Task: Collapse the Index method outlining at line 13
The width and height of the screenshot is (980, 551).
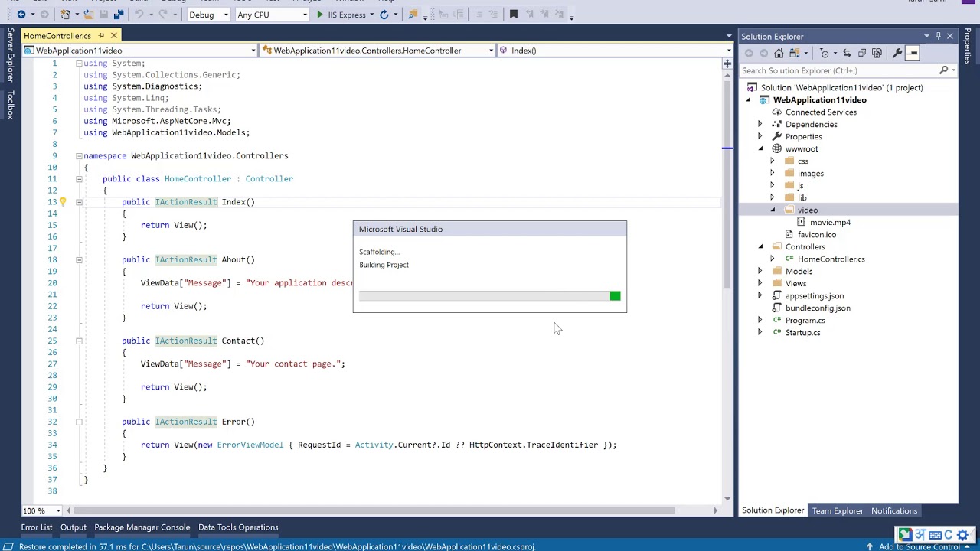Action: tap(79, 202)
